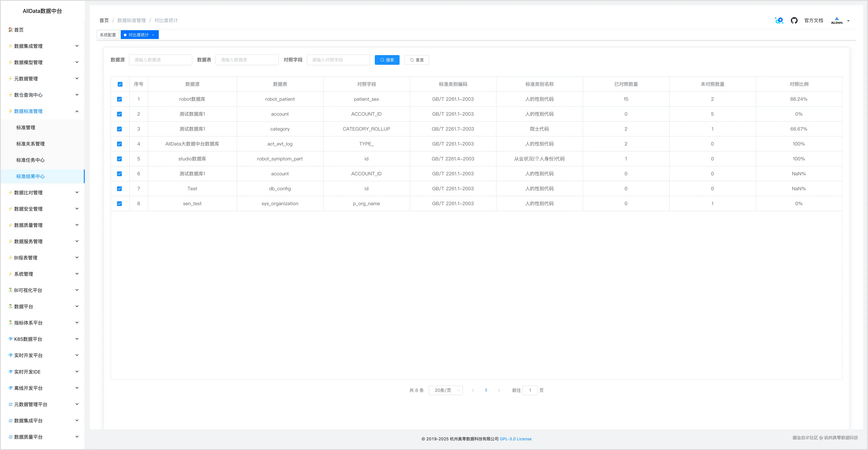Open the GitHub icon in the header
868x450 pixels.
(794, 21)
